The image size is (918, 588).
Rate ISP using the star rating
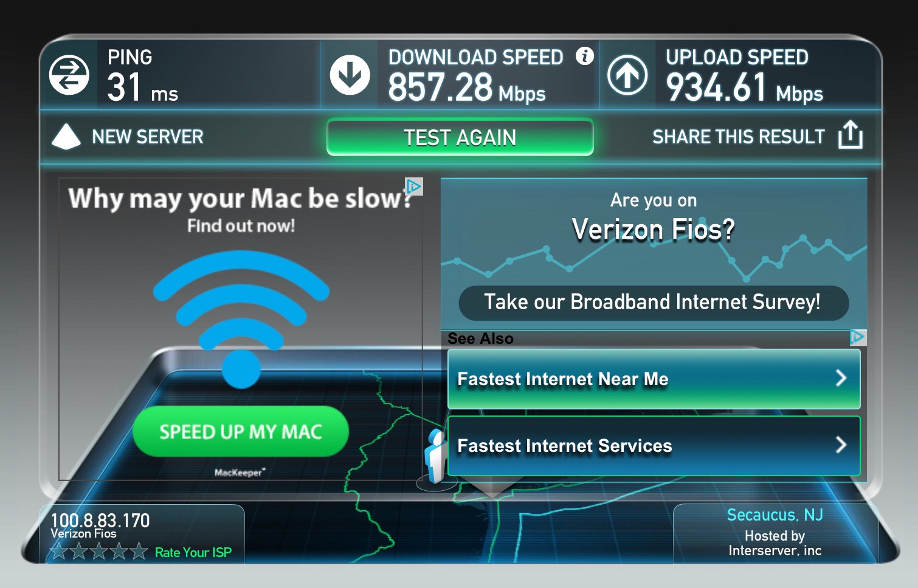pos(99,552)
